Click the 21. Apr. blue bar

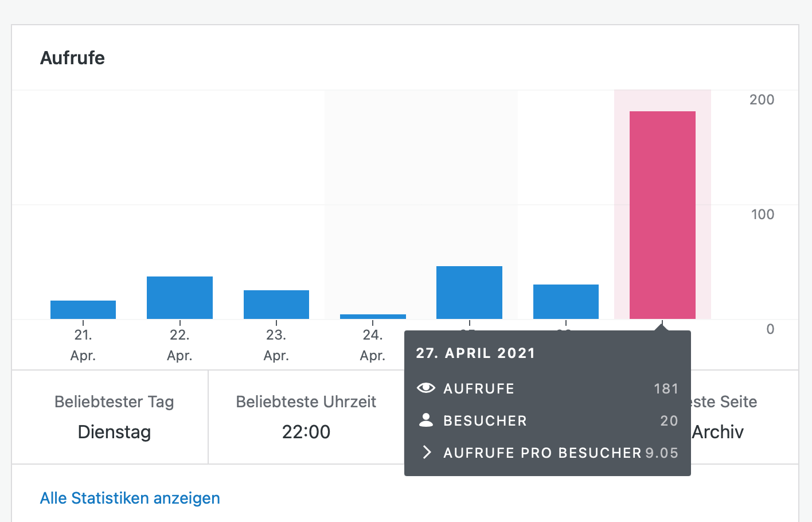pyautogui.click(x=83, y=310)
